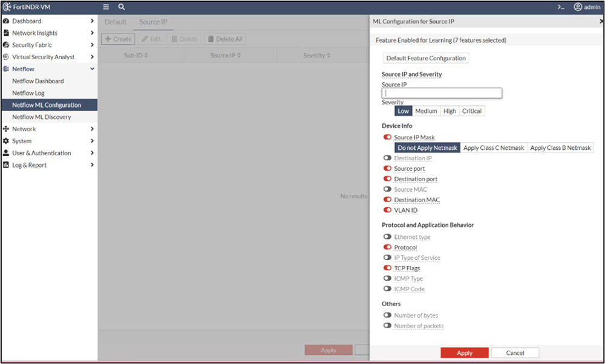Select the Critical severity option

pyautogui.click(x=472, y=111)
